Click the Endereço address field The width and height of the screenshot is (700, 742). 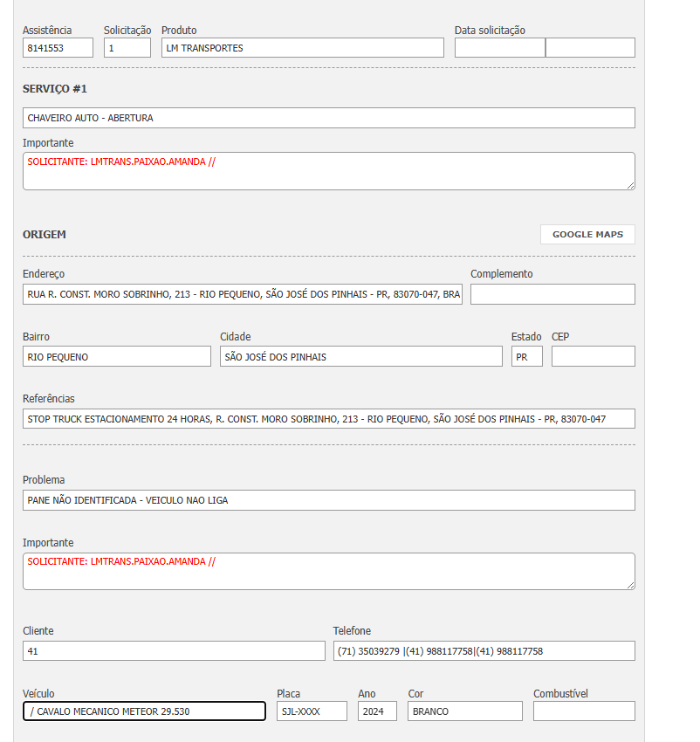(243, 294)
